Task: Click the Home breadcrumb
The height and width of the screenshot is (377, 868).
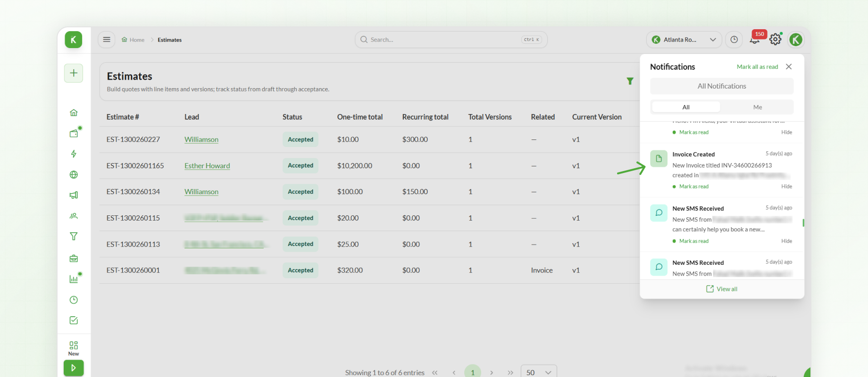Action: pos(133,40)
